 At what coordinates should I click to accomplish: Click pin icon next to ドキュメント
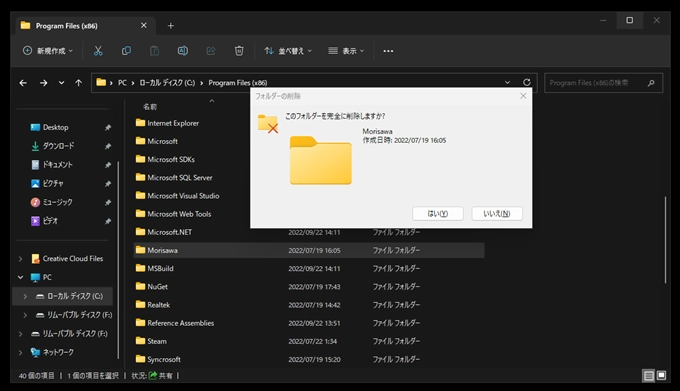(x=108, y=165)
